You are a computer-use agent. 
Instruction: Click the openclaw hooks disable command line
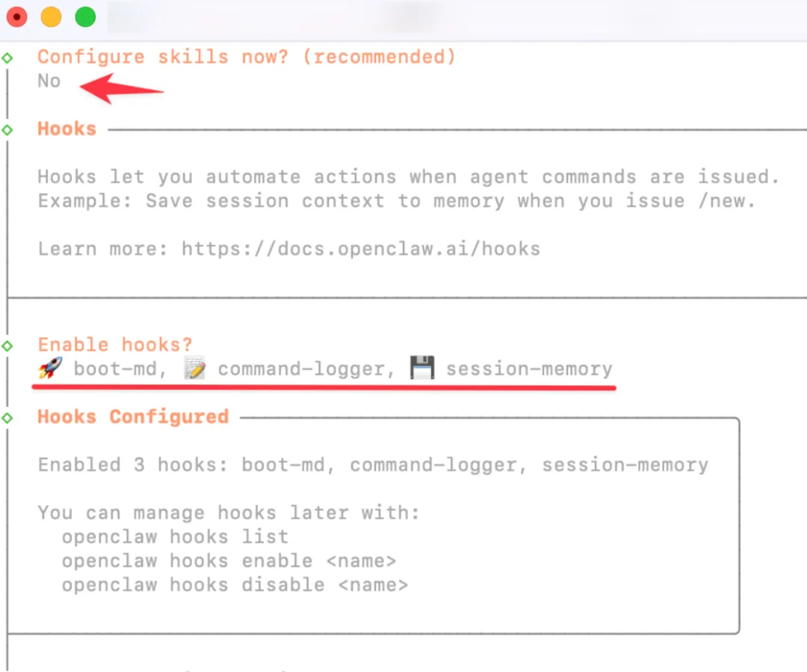pyautogui.click(x=235, y=585)
